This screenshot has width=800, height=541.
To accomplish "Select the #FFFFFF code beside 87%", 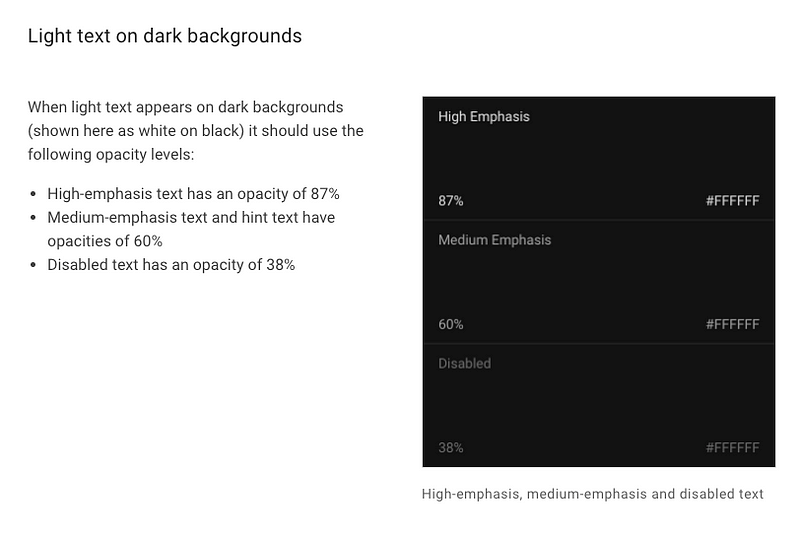I will coord(732,201).
